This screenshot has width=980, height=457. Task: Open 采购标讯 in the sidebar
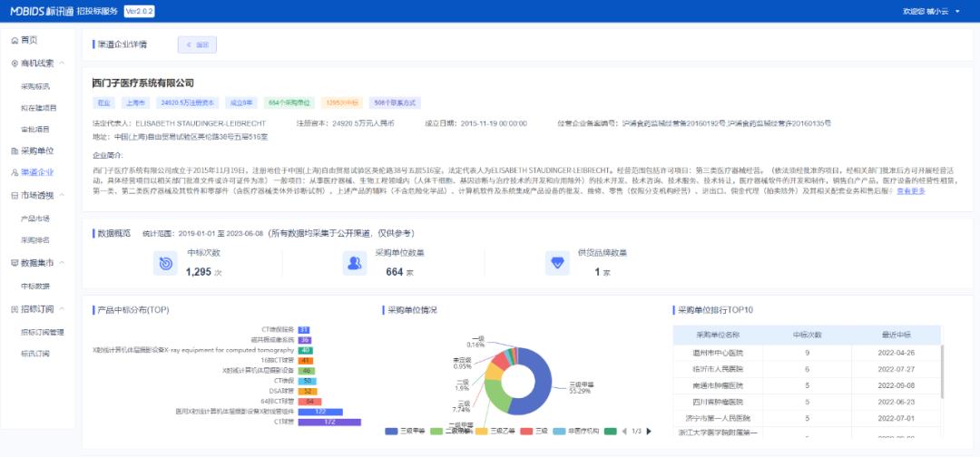click(x=35, y=86)
